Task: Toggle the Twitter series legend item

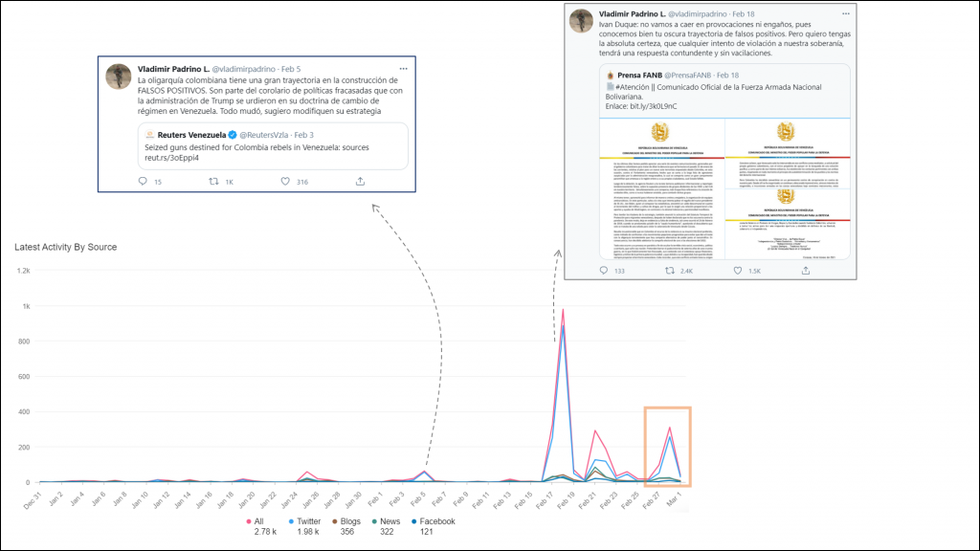Action: (304, 521)
